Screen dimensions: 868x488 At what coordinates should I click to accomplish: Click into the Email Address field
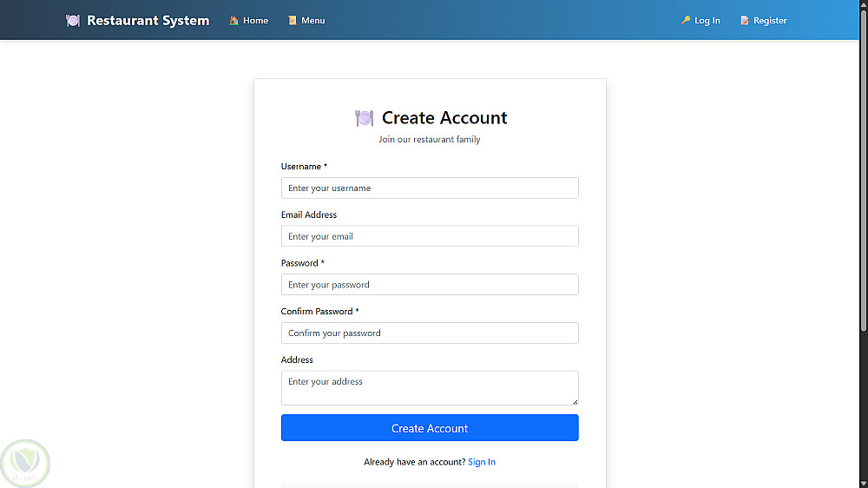430,236
